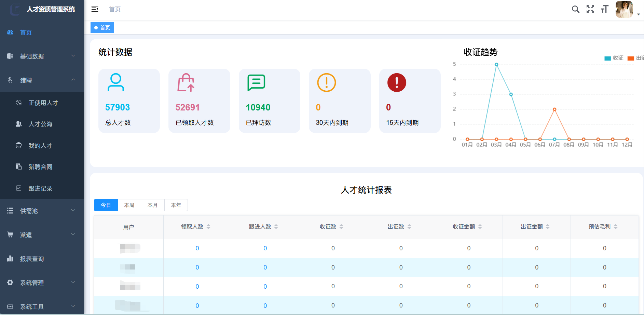Click the 系统工具 toolbox icon
Image resolution: width=644 pixels, height=315 pixels.
click(10, 306)
